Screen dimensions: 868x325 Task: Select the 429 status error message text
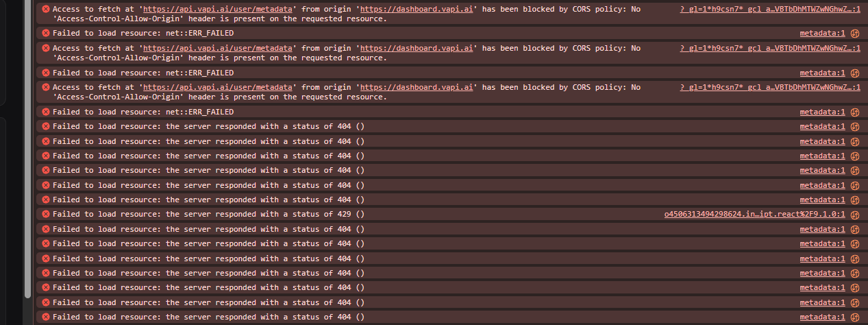(x=208, y=215)
